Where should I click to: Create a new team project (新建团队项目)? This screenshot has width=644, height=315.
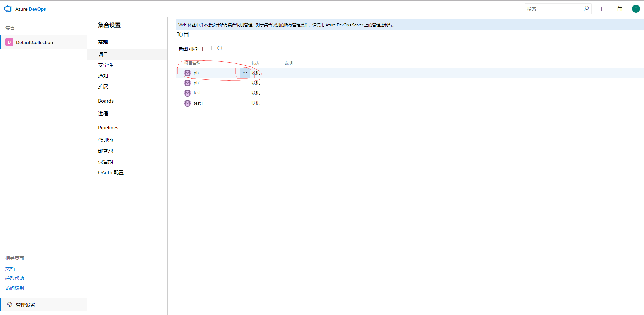[x=192, y=49]
